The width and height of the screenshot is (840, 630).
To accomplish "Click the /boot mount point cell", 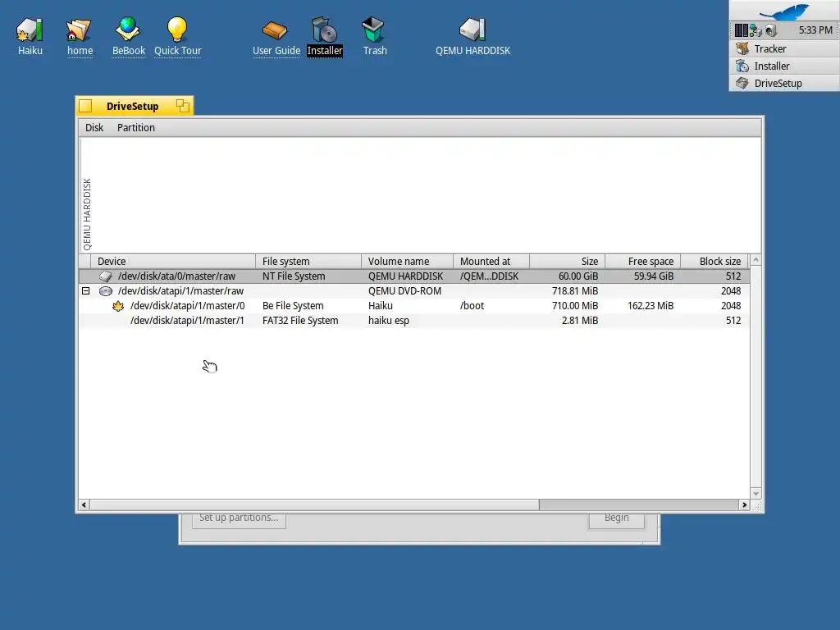I will click(472, 306).
